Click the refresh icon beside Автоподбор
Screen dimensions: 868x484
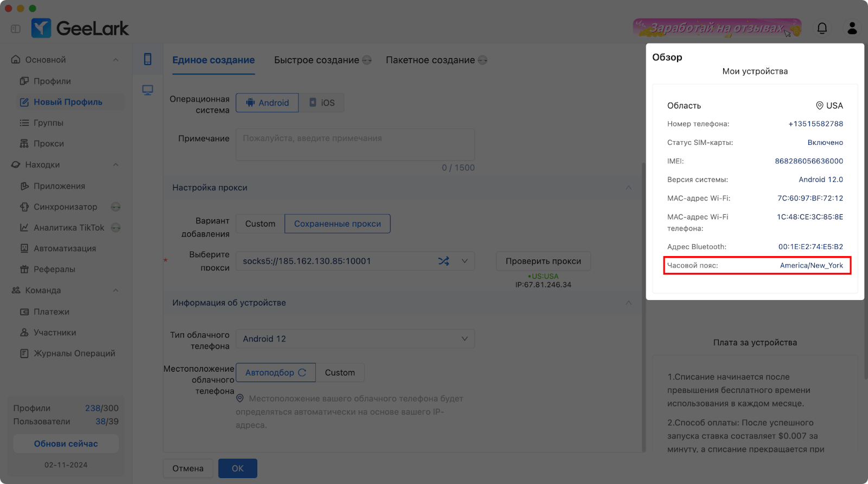pos(302,372)
